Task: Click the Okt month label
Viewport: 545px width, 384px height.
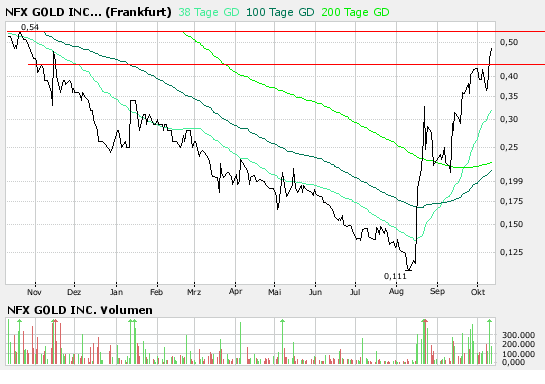Action: tap(478, 292)
